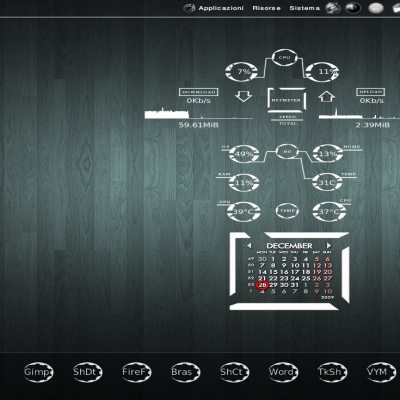400x400 pixels.
Task: Go to the next month in the calendar
Action: [x=329, y=246]
